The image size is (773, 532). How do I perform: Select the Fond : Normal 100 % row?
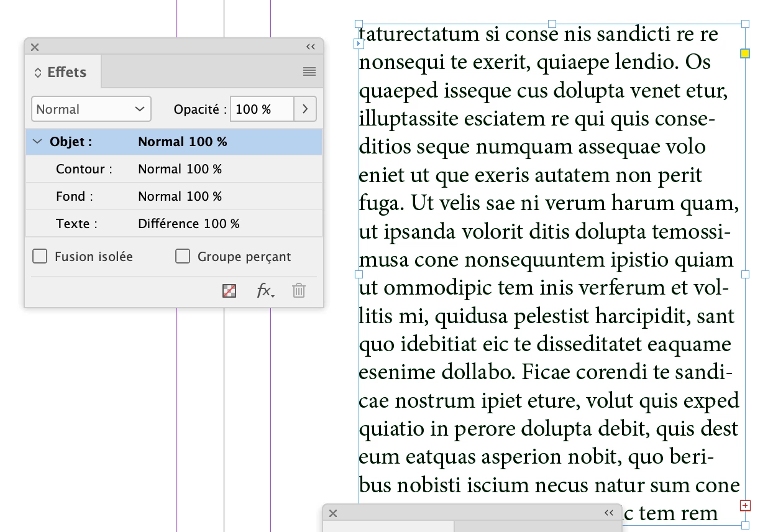click(x=174, y=196)
